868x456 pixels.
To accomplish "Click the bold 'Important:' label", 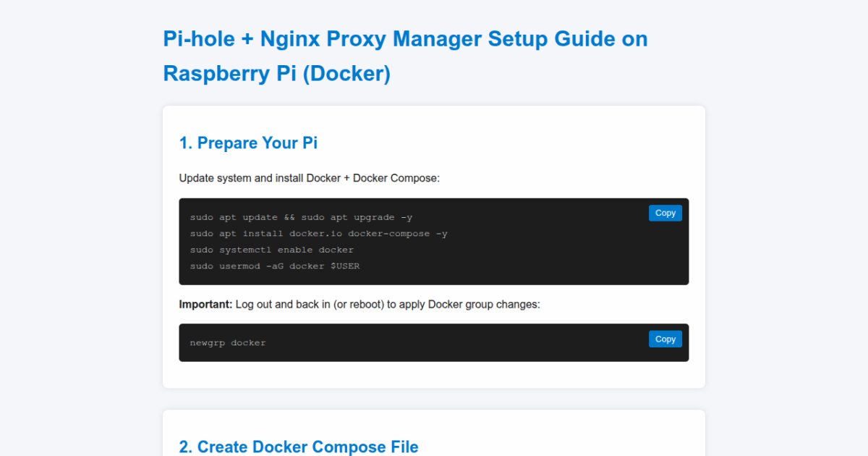I will coord(205,305).
